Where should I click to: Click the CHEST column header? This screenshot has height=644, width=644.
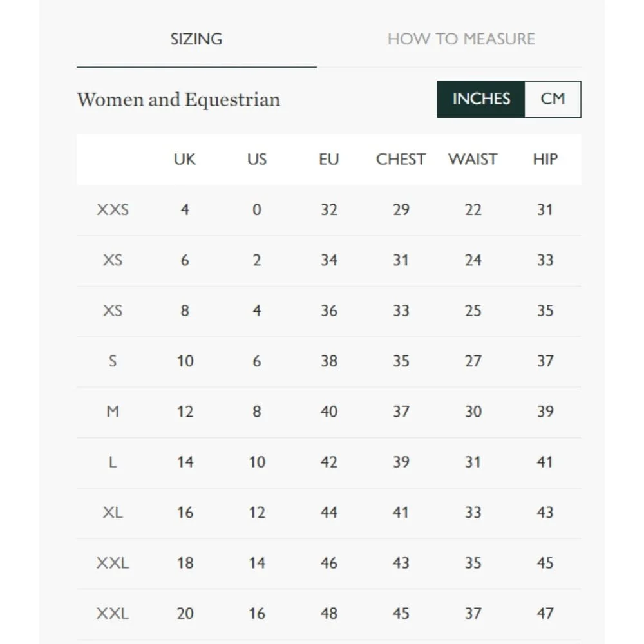pyautogui.click(x=401, y=159)
